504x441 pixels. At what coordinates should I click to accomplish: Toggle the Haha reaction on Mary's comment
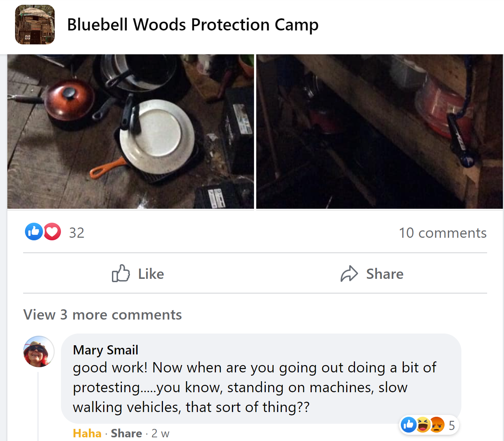click(87, 433)
